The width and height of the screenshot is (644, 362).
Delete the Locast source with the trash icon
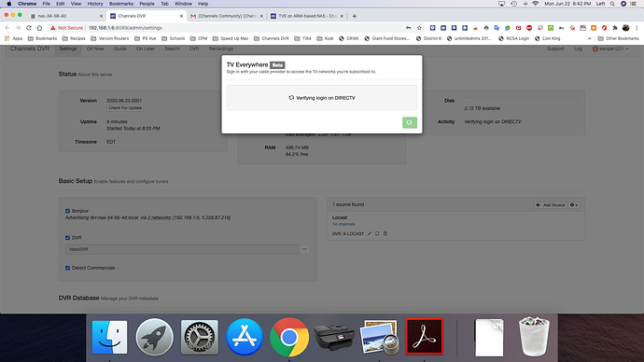coord(385,233)
